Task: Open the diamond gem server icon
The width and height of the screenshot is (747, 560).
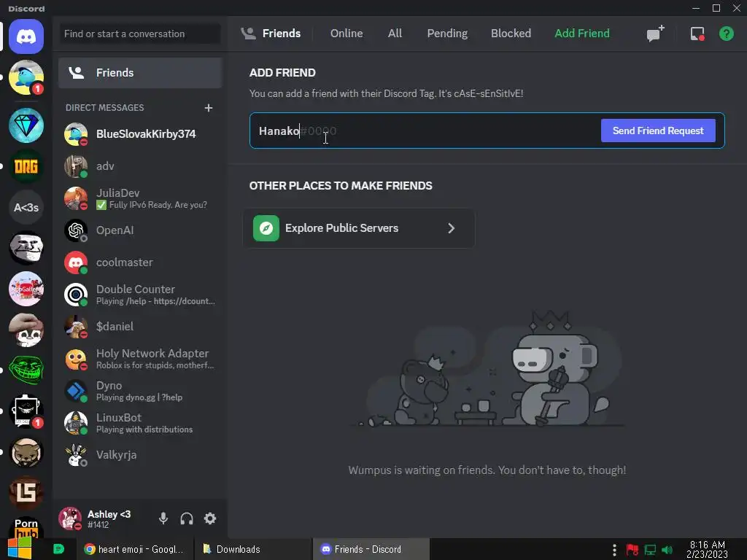Action: tap(26, 125)
